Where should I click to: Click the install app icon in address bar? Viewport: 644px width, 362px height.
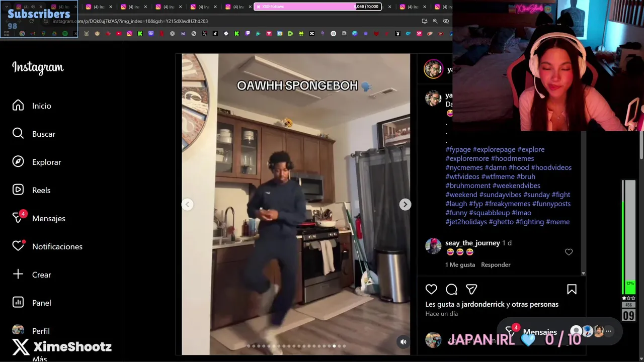(425, 21)
